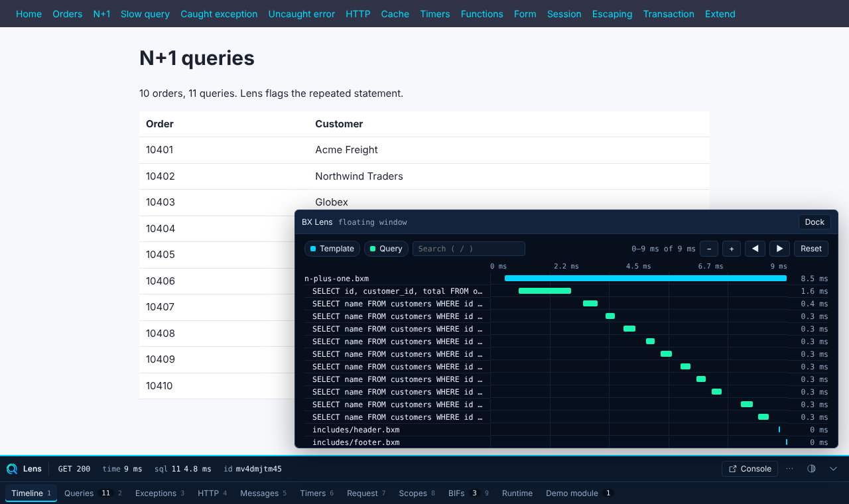Open the Caught exception link
849x504 pixels.
[x=219, y=14]
